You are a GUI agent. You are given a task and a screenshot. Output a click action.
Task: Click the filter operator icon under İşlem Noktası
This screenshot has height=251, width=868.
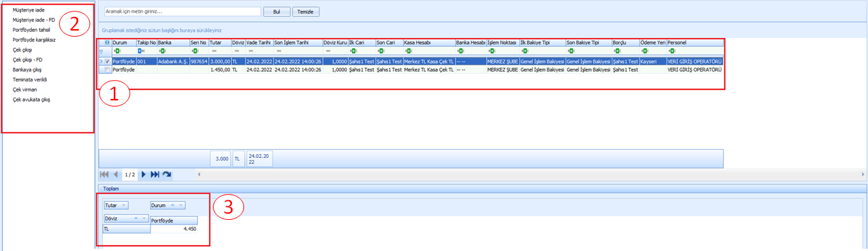[491, 51]
